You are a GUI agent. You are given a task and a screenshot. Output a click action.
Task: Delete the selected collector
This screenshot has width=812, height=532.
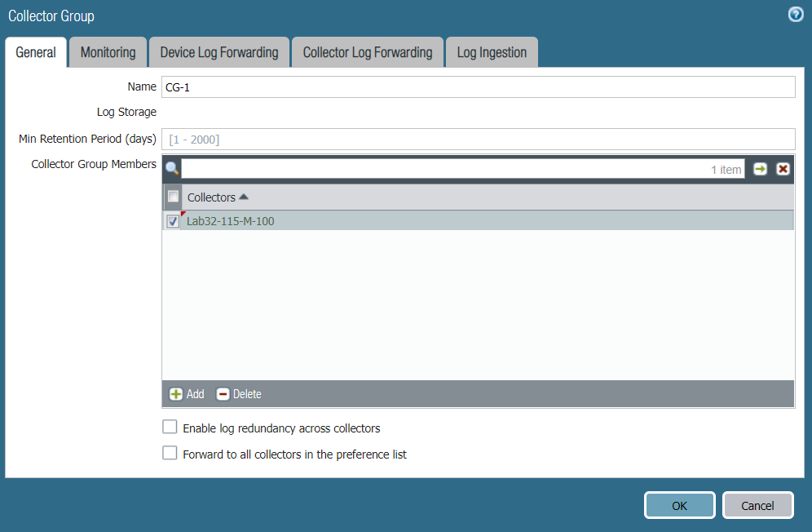point(239,394)
